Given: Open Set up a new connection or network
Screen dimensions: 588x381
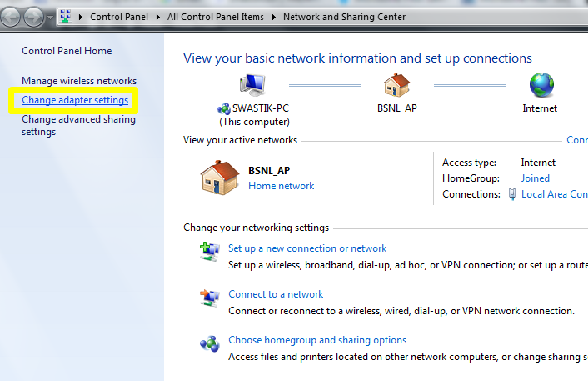Looking at the screenshot, I should pos(307,248).
